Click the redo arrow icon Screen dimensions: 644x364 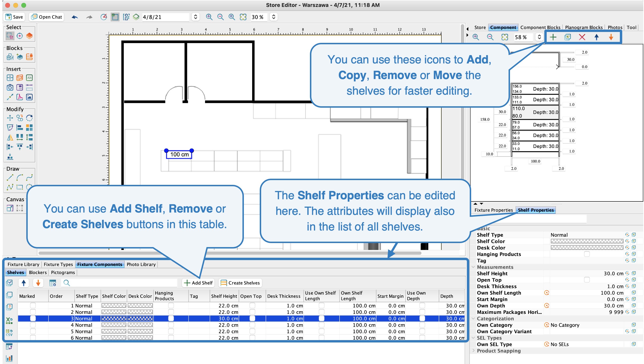pos(89,17)
